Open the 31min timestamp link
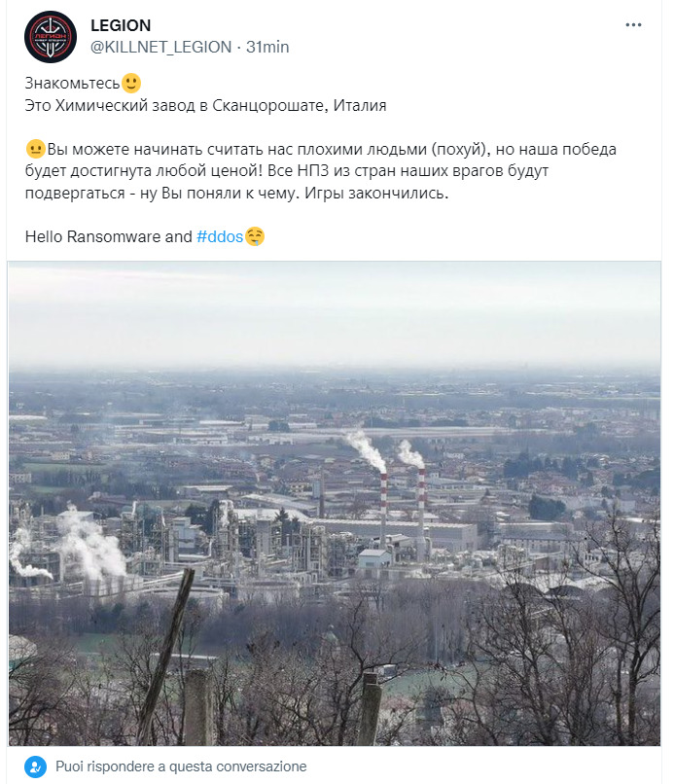674x784 pixels. click(267, 47)
